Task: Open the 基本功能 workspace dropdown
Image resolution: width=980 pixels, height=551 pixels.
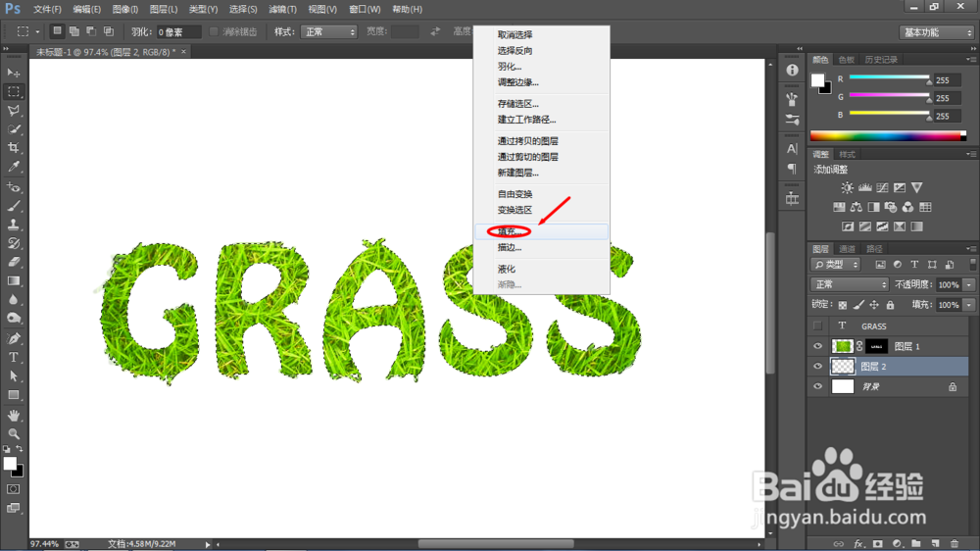Action: pyautogui.click(x=936, y=32)
